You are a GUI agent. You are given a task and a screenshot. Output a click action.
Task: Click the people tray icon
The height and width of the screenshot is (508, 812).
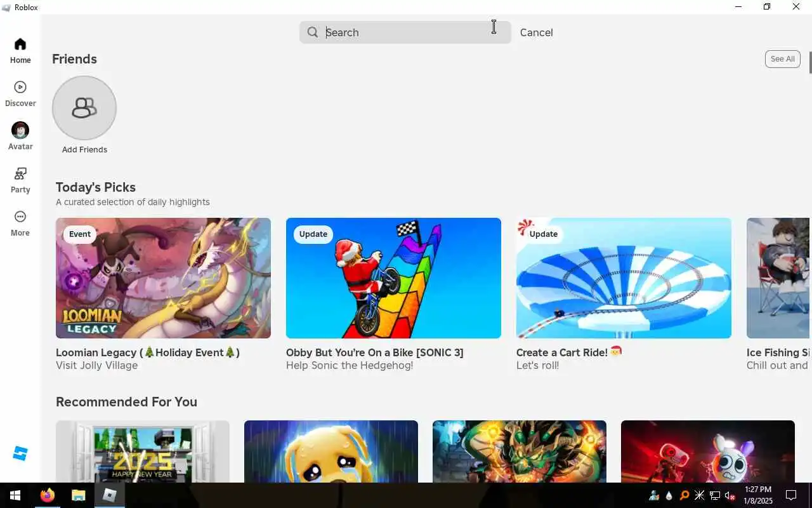[x=653, y=495]
